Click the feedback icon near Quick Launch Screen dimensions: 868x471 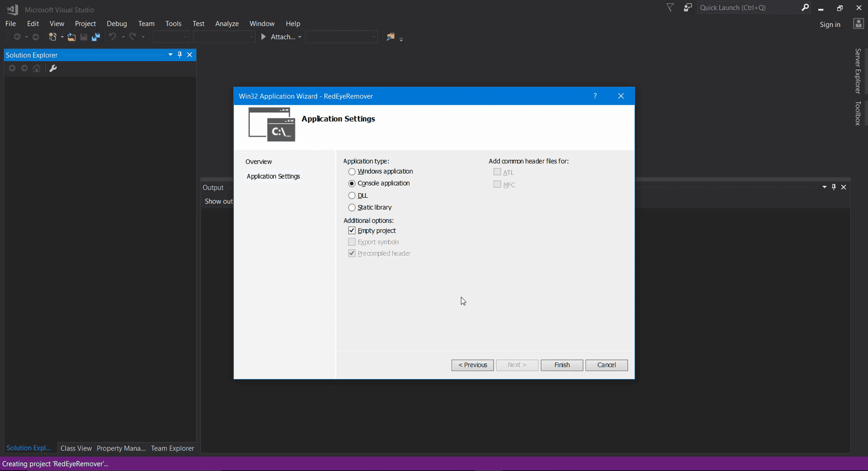pyautogui.click(x=688, y=8)
